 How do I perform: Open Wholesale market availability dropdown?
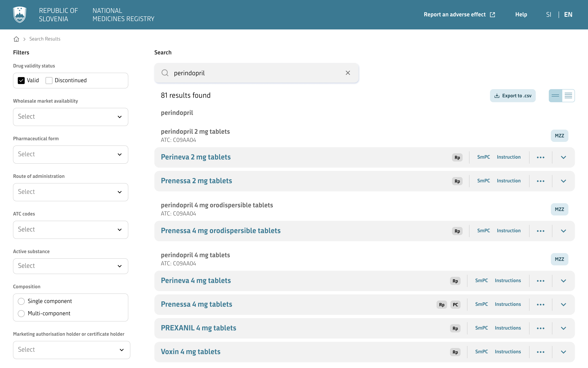pyautogui.click(x=70, y=117)
